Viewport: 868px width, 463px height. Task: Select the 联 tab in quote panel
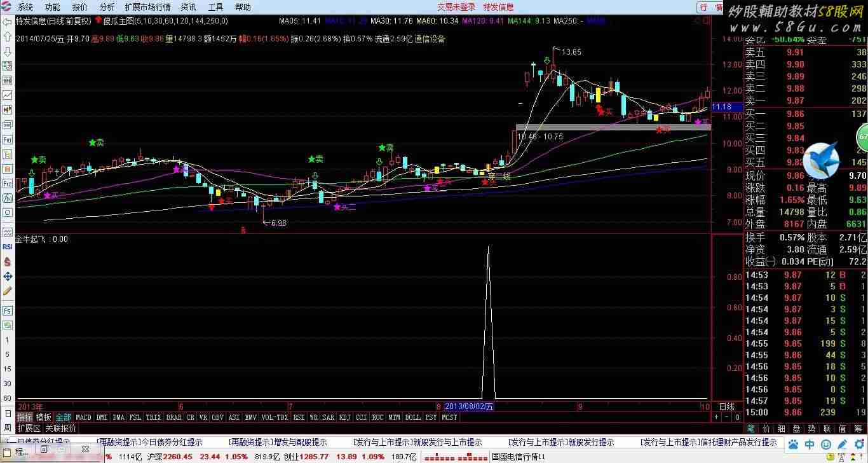(827, 428)
